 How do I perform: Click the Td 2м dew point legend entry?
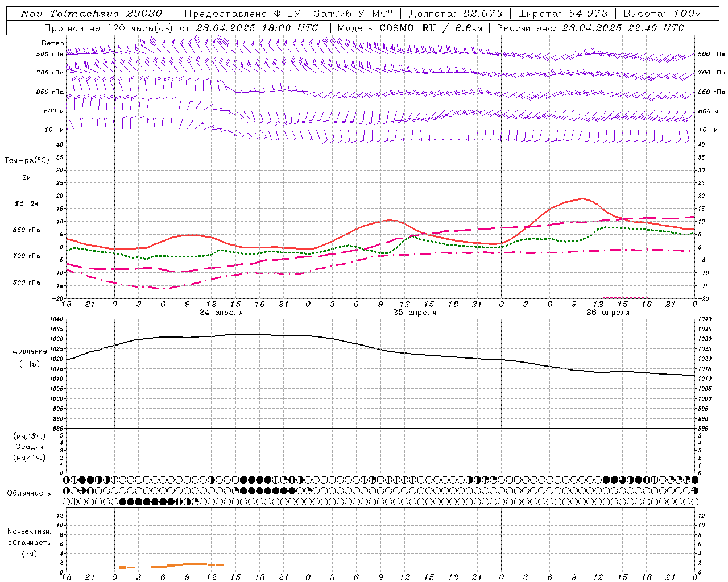[26, 206]
